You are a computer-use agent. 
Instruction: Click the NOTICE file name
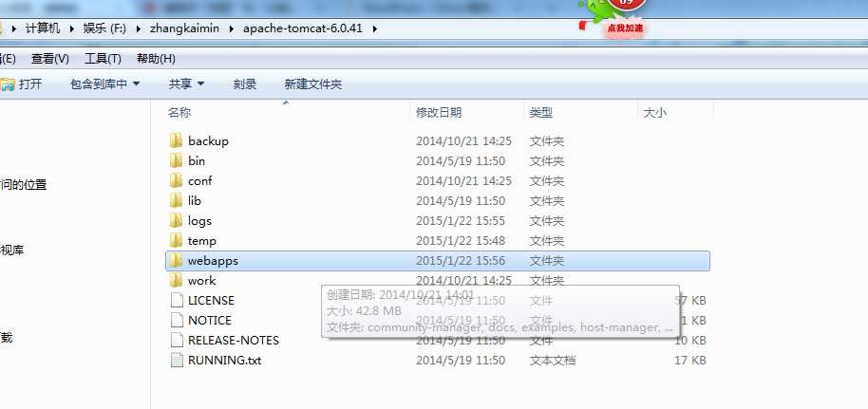coord(210,321)
